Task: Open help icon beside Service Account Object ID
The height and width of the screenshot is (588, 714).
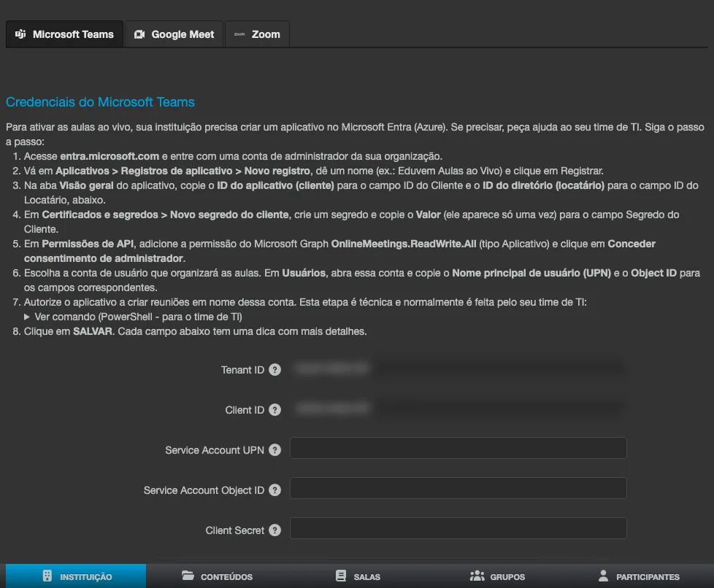Action: coord(275,490)
